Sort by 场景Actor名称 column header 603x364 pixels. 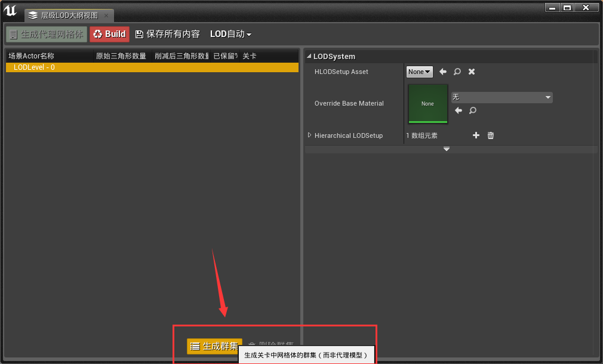click(49, 56)
